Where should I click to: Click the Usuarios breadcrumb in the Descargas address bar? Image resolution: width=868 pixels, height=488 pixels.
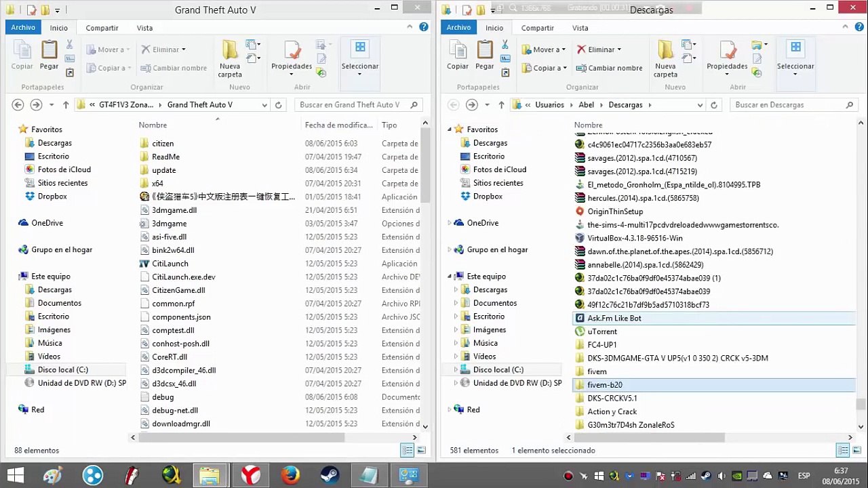click(x=549, y=105)
